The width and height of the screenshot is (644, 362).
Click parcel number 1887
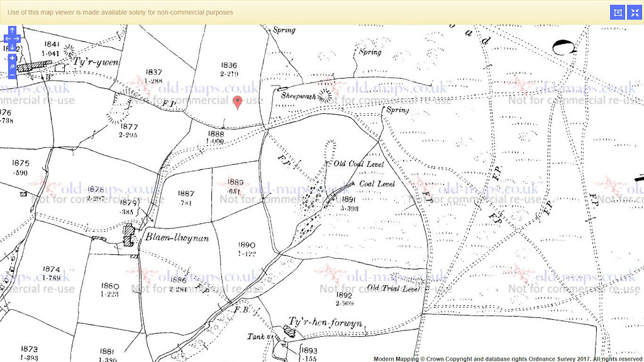[x=186, y=193]
